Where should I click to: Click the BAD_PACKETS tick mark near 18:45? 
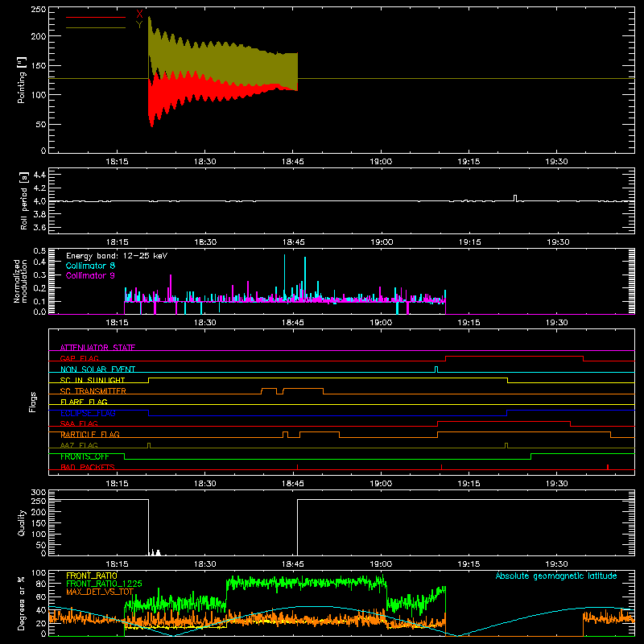(297, 467)
